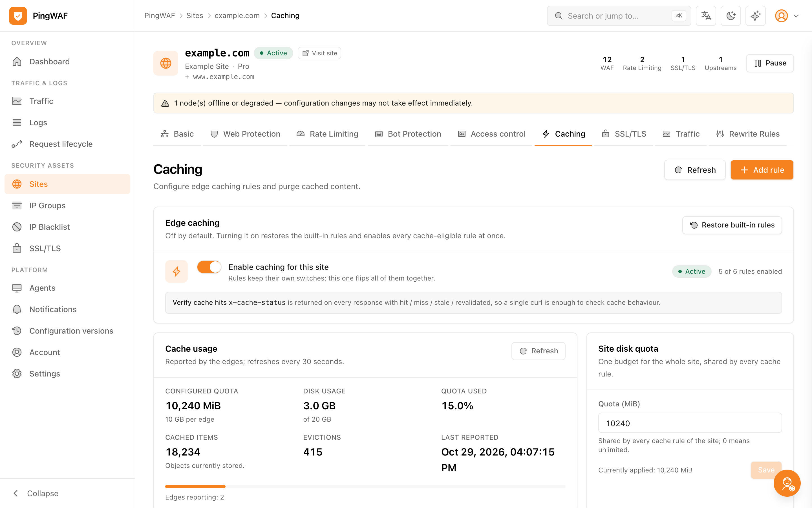The height and width of the screenshot is (508, 812).
Task: Open Account in the sidebar
Action: pos(67,352)
